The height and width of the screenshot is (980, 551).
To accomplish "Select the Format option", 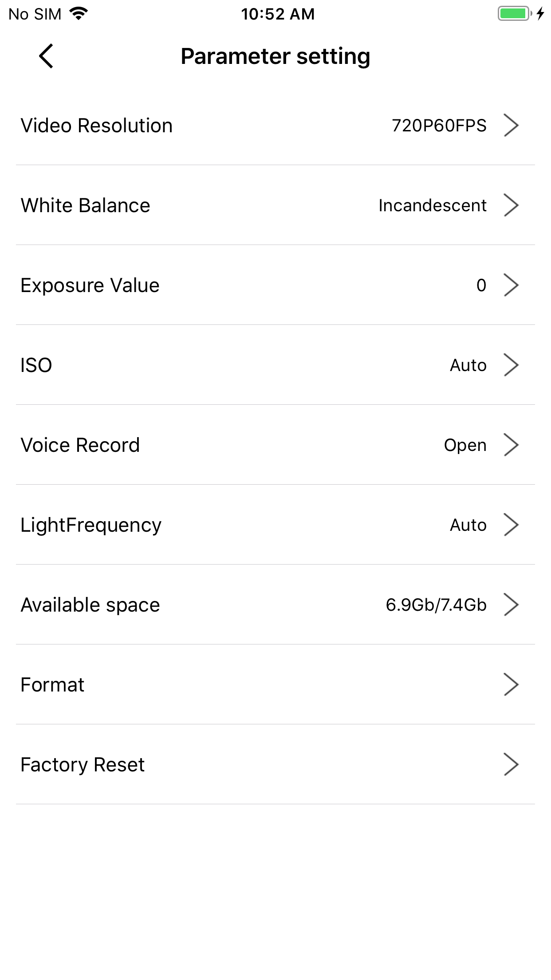I will (x=275, y=684).
